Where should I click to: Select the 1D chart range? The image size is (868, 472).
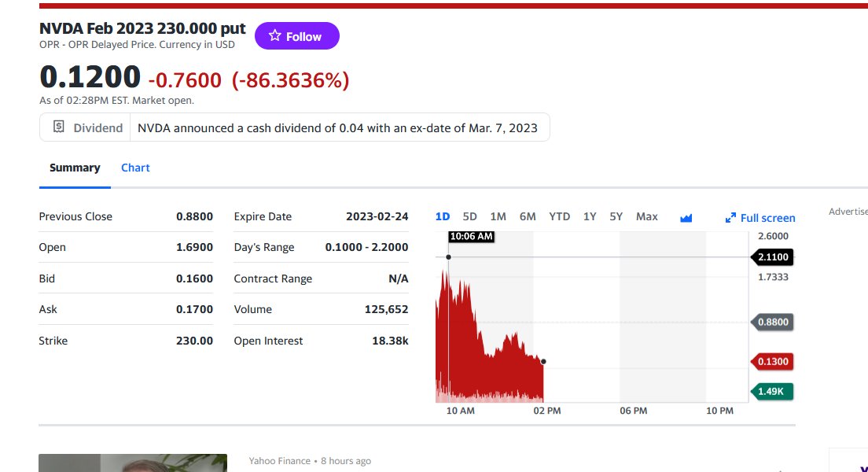443,216
